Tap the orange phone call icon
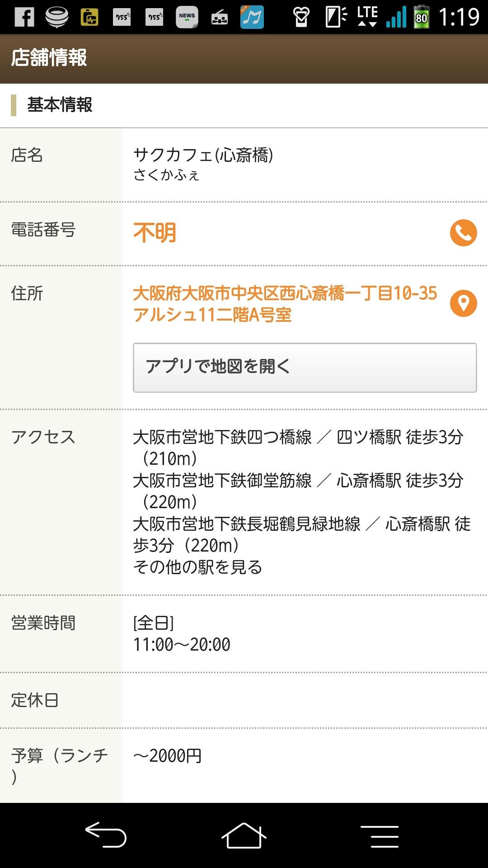 (463, 233)
